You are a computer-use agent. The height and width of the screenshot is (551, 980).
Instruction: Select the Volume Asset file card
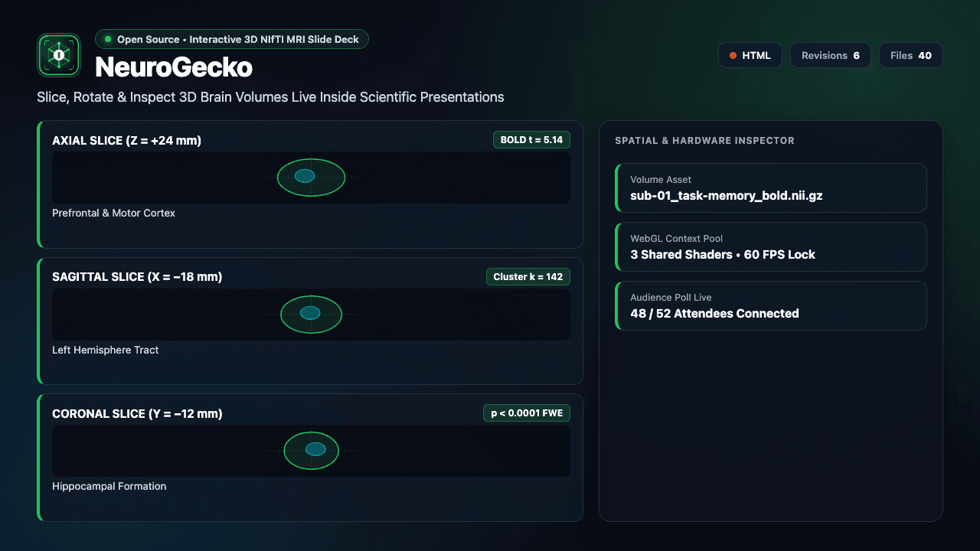(771, 187)
